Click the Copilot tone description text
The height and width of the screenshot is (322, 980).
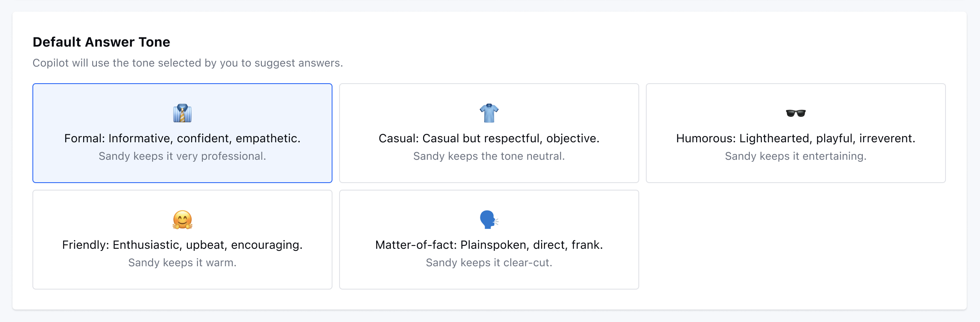click(188, 63)
